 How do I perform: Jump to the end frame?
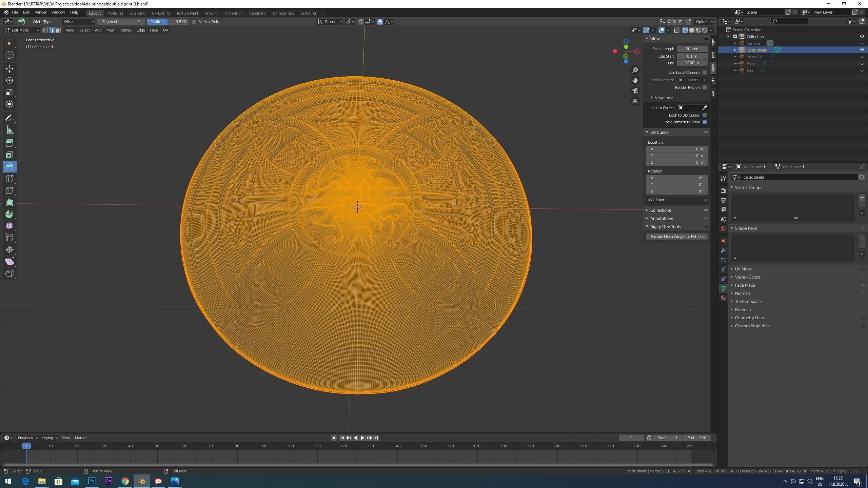[x=376, y=438]
